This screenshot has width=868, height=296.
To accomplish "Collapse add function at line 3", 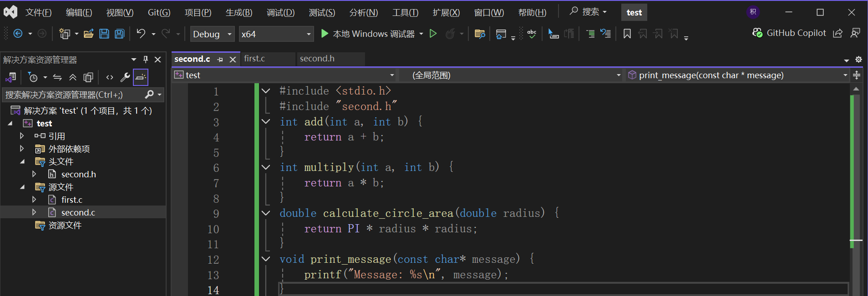I will [x=266, y=121].
